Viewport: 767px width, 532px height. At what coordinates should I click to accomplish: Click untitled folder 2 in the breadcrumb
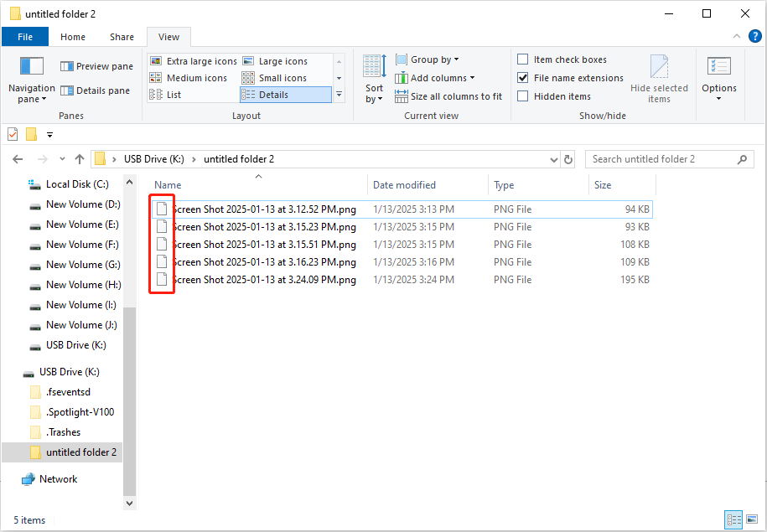pyautogui.click(x=239, y=159)
